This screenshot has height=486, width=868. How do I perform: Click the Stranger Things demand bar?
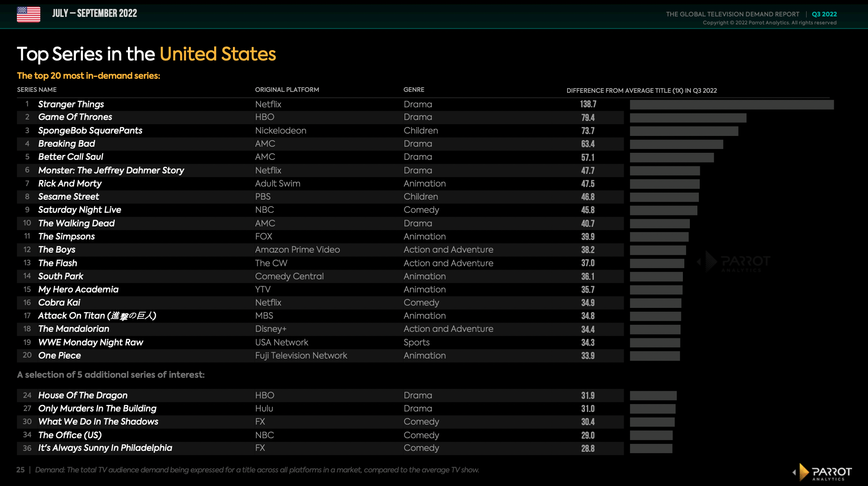(732, 105)
